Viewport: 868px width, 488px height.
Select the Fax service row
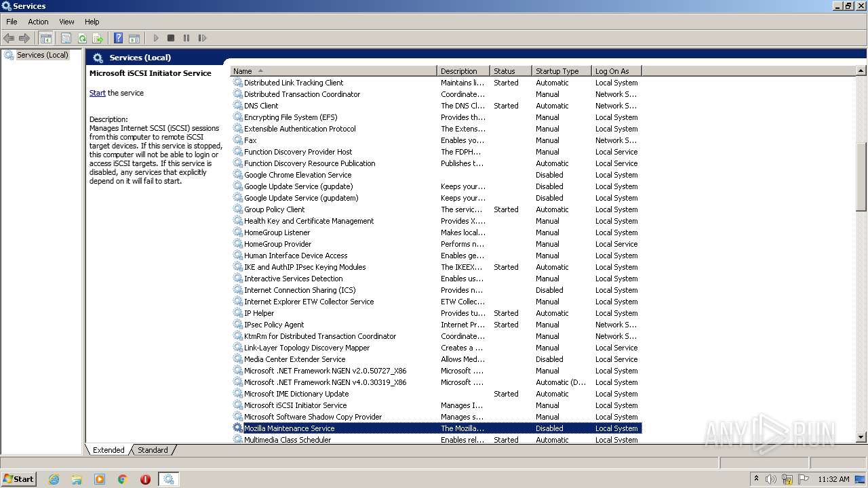pos(436,140)
